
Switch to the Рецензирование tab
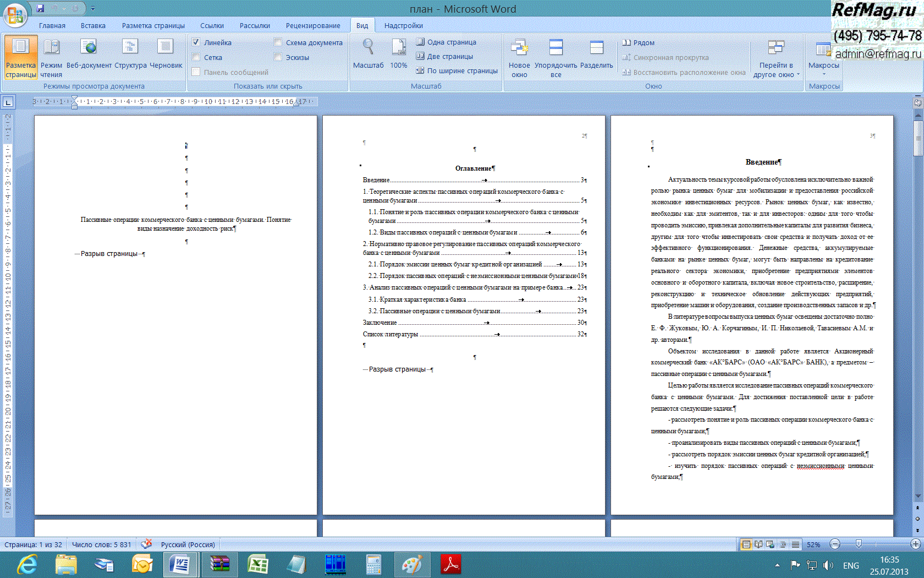point(312,25)
